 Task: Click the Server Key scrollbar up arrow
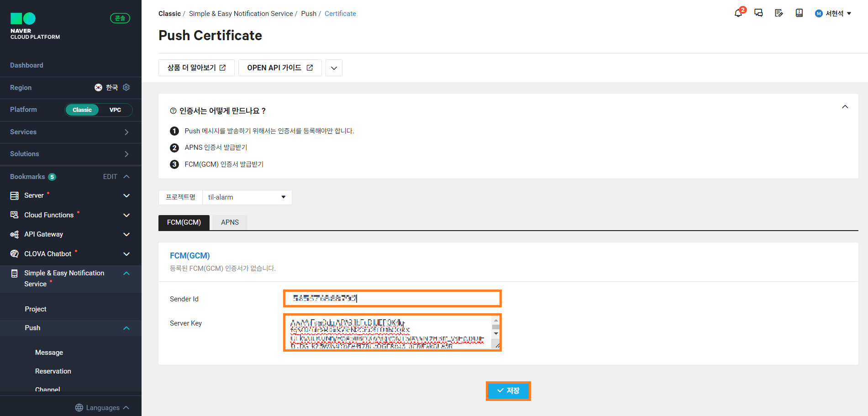pyautogui.click(x=496, y=320)
